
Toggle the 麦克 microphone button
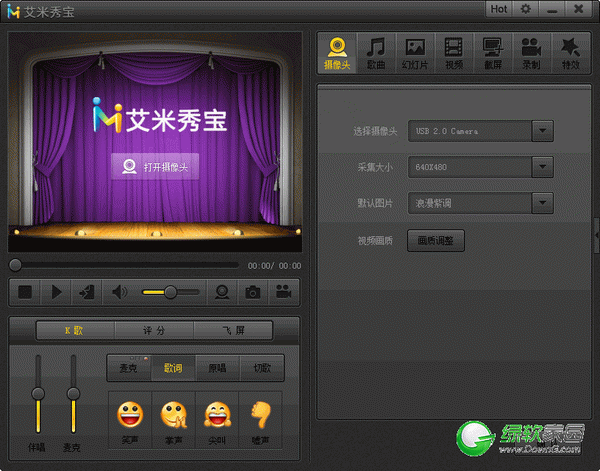click(x=129, y=368)
